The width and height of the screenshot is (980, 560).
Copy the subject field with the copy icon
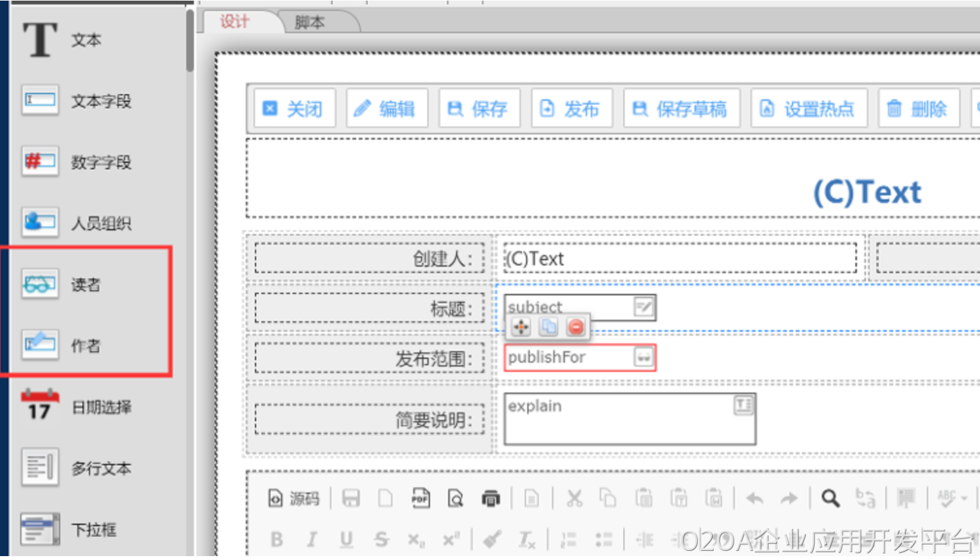(x=548, y=327)
